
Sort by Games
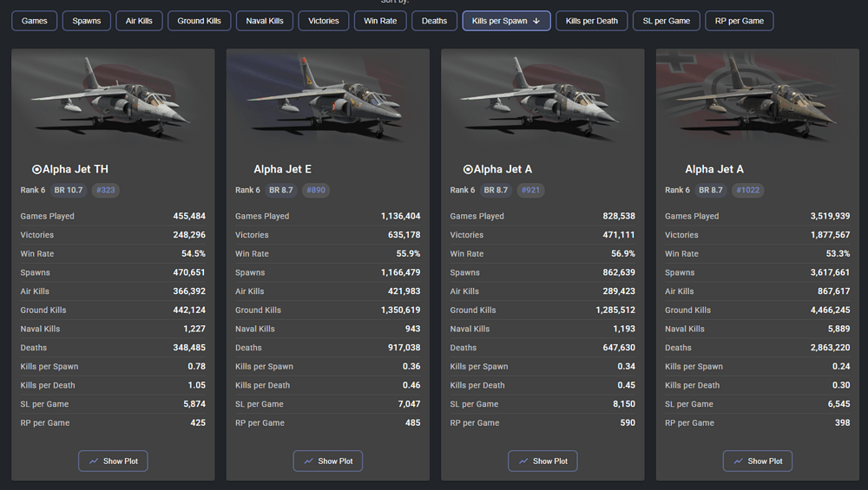(35, 21)
